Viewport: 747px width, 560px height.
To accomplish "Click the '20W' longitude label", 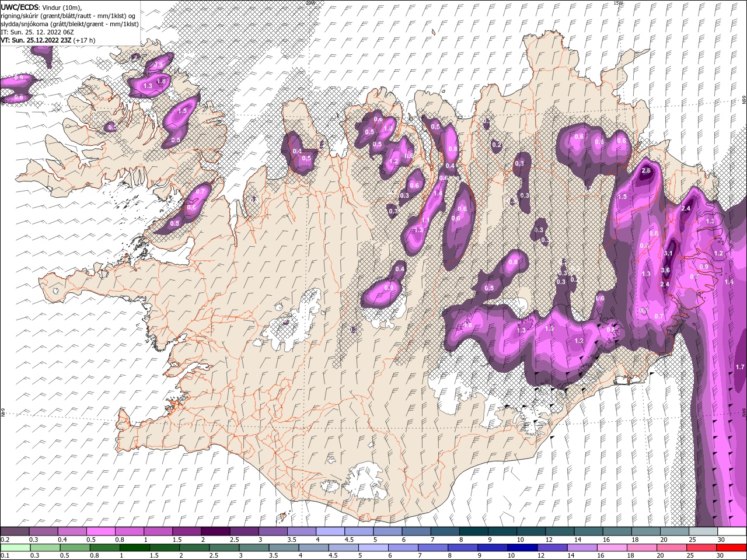I will pyautogui.click(x=310, y=3).
